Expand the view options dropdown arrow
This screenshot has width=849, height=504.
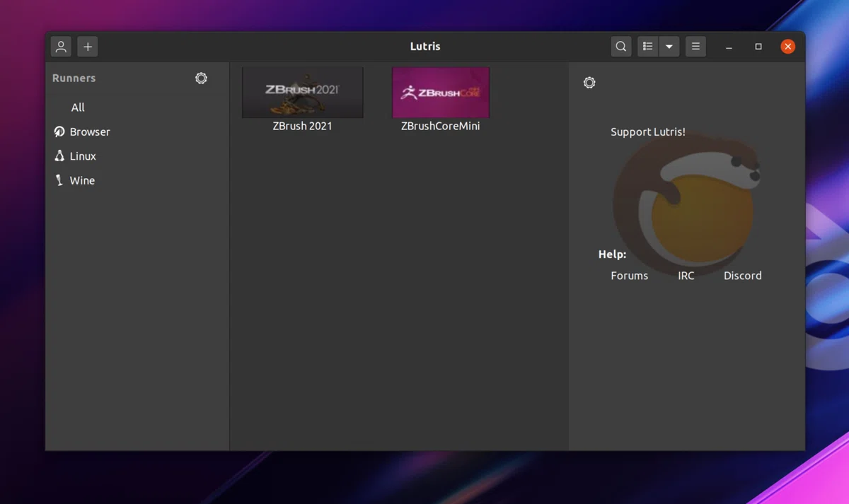(669, 47)
